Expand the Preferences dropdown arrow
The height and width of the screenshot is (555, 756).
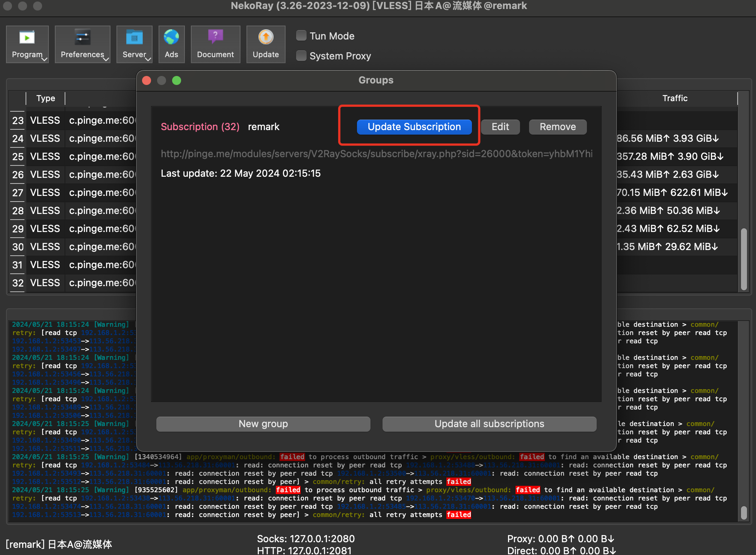[106, 59]
